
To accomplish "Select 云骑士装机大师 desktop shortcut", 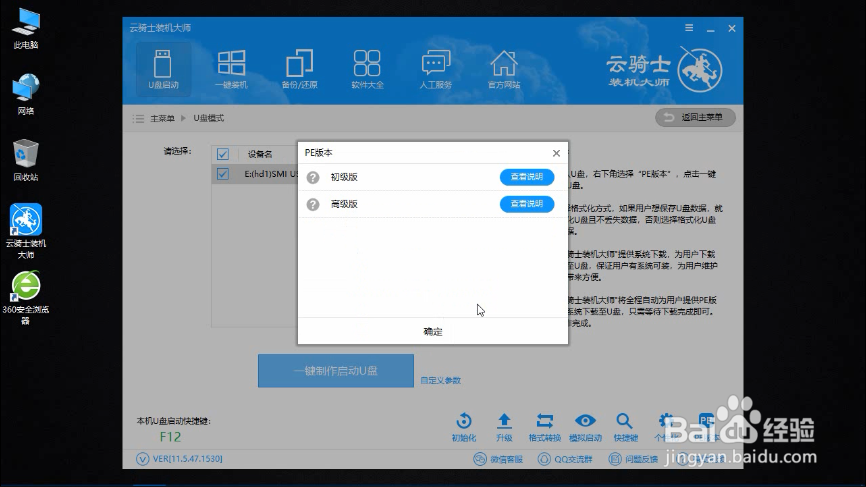I will point(26,231).
